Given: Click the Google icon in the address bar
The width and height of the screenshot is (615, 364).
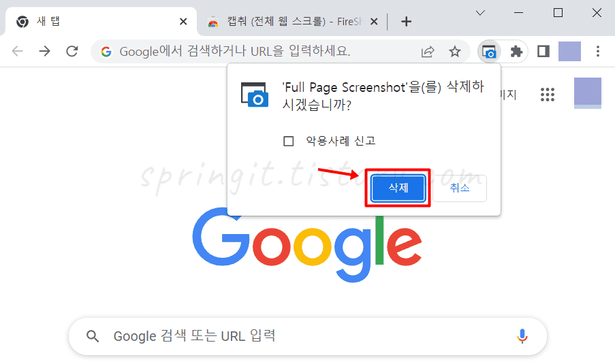Looking at the screenshot, I should (106, 51).
